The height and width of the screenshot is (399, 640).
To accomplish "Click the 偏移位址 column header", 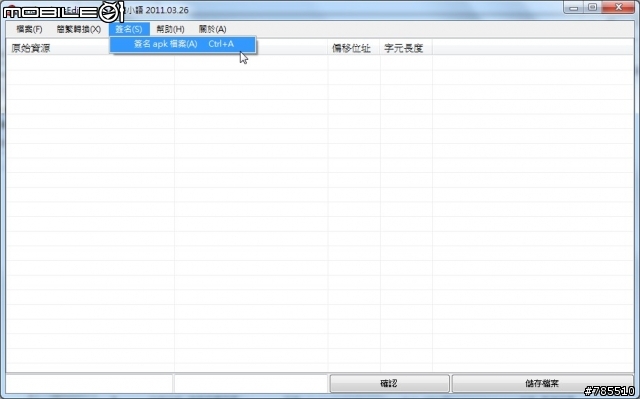I will click(x=353, y=48).
